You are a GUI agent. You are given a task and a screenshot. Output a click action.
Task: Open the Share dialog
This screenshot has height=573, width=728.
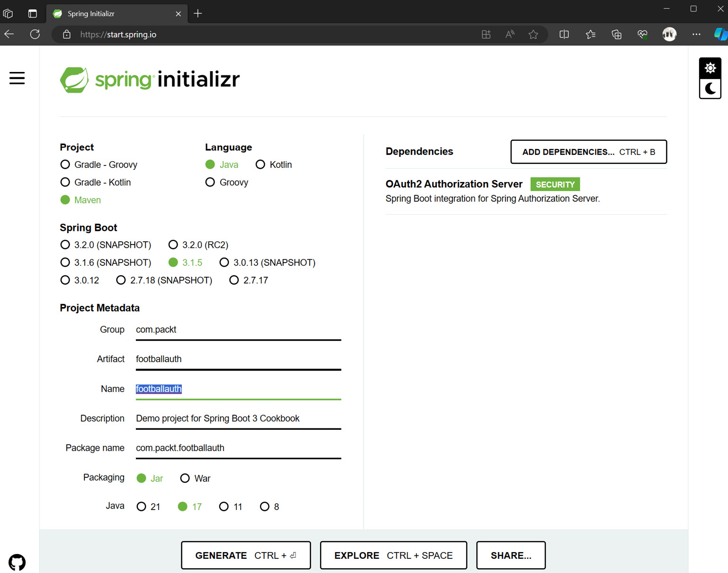coord(511,555)
